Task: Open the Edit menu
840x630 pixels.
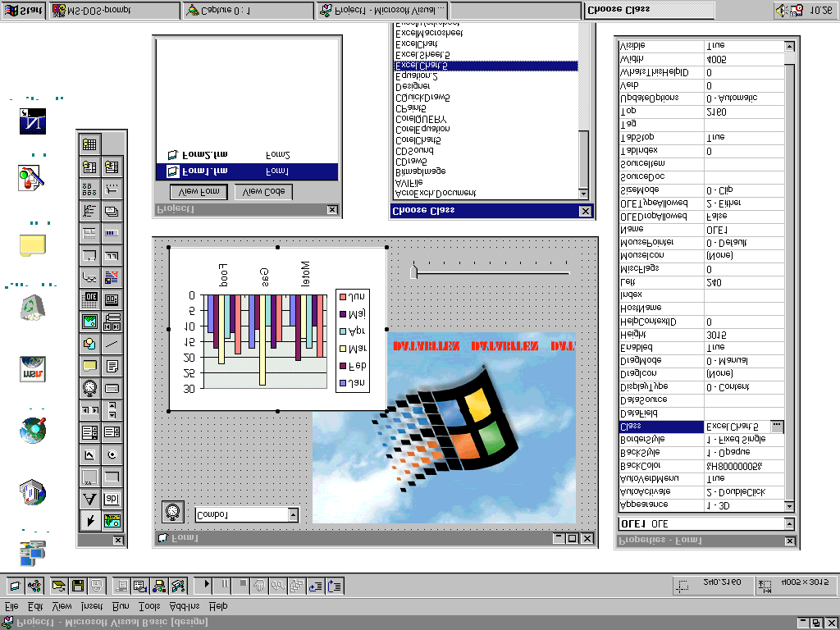Action: pos(35,606)
